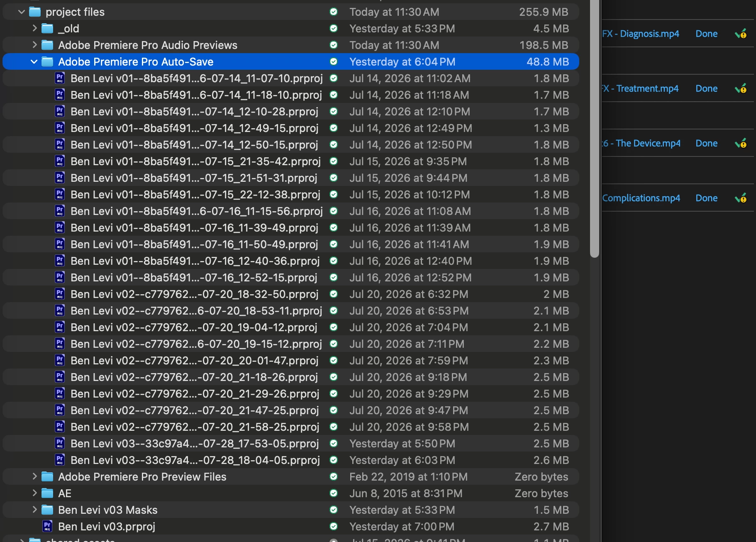
Task: Select autosave file 07-20_21-29-26.prproj
Action: click(x=195, y=394)
